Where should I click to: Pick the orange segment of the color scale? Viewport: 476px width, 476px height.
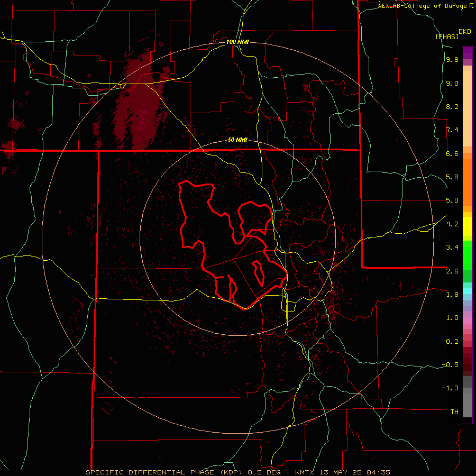pos(467,182)
